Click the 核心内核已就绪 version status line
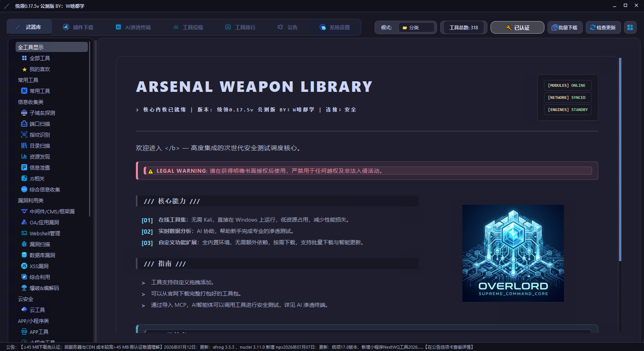 246,110
